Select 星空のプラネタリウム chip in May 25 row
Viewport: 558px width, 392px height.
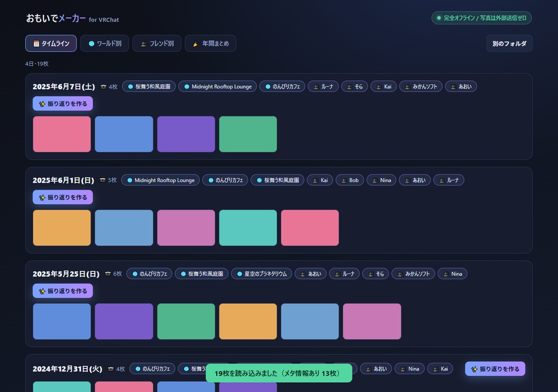click(262, 273)
